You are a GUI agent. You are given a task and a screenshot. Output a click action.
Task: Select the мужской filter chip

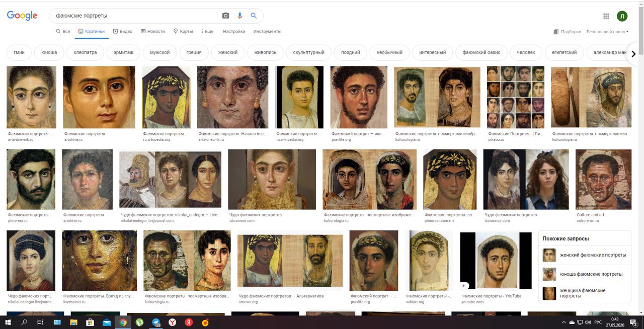(159, 52)
